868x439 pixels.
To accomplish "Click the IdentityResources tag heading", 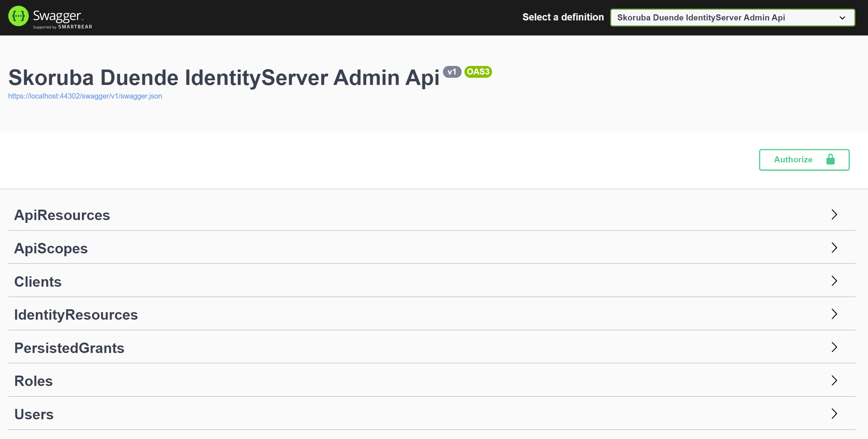I will pyautogui.click(x=76, y=315).
